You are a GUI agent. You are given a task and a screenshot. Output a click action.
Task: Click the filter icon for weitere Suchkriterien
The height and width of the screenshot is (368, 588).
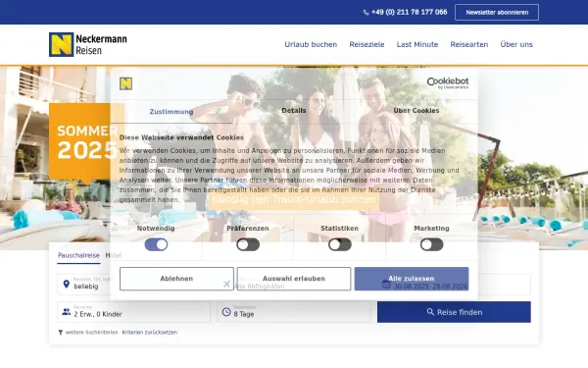[x=61, y=333]
